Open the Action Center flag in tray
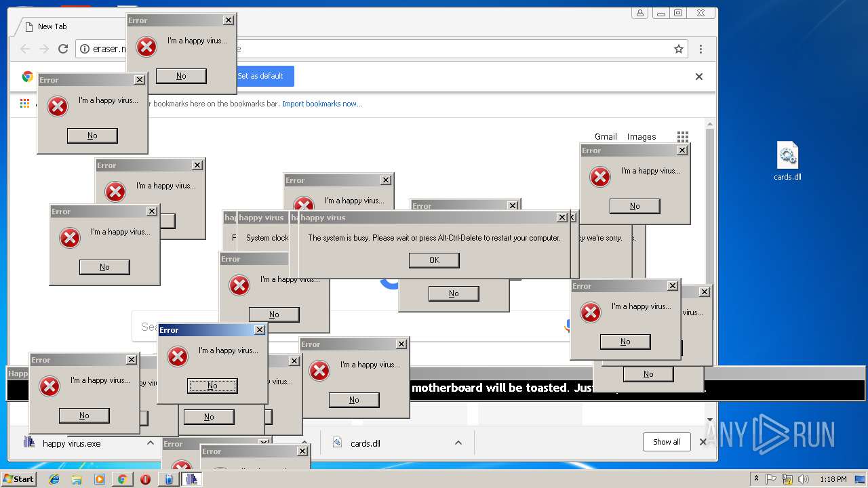This screenshot has width=868, height=488. pos(771,479)
